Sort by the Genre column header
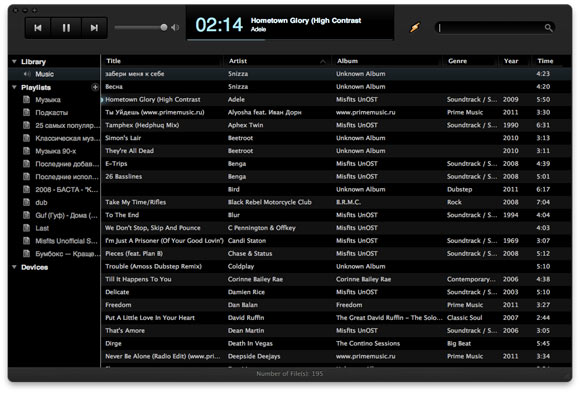 (471, 61)
